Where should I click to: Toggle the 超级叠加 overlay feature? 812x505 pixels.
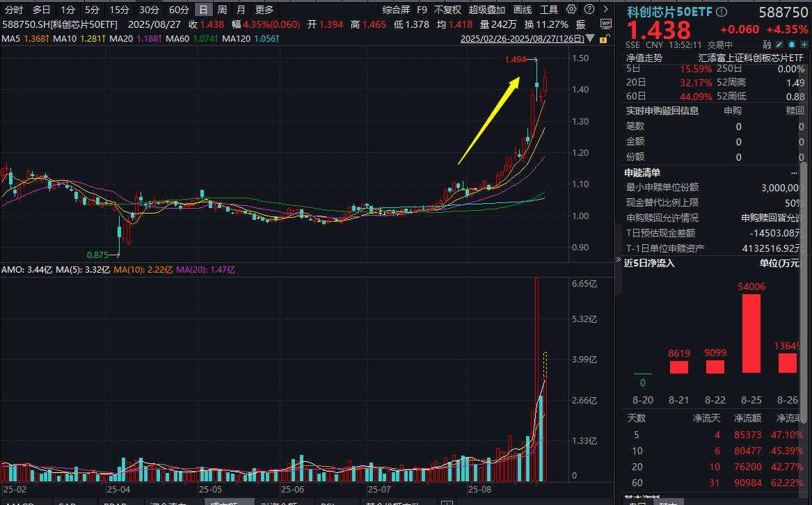(487, 9)
